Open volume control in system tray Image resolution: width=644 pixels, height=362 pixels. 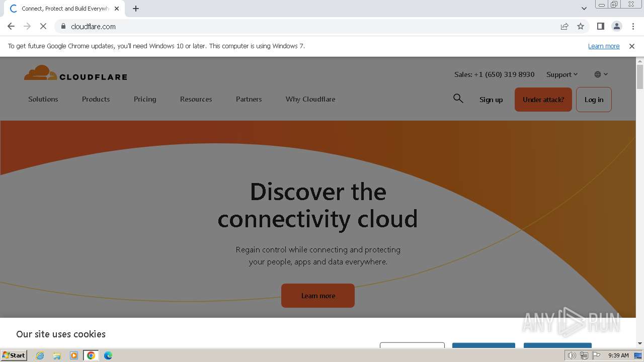click(572, 355)
